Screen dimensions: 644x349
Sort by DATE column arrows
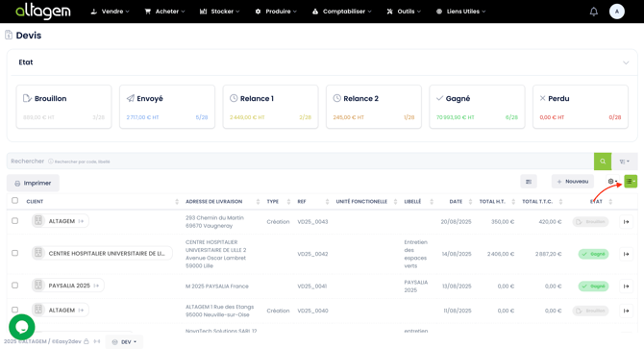pos(470,202)
